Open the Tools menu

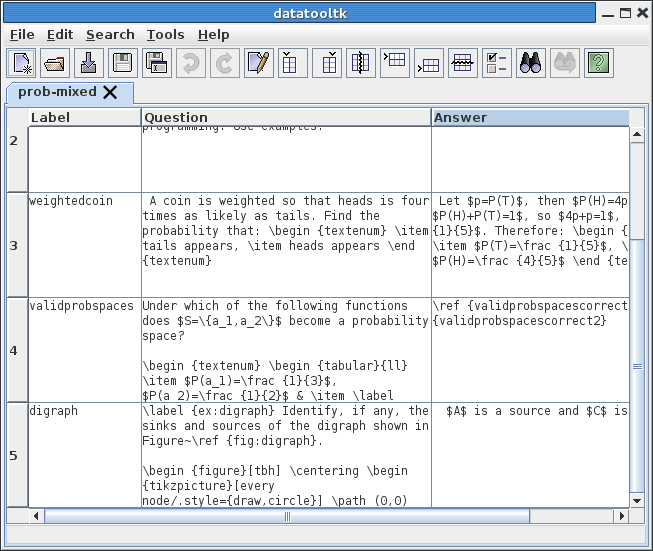pyautogui.click(x=165, y=34)
